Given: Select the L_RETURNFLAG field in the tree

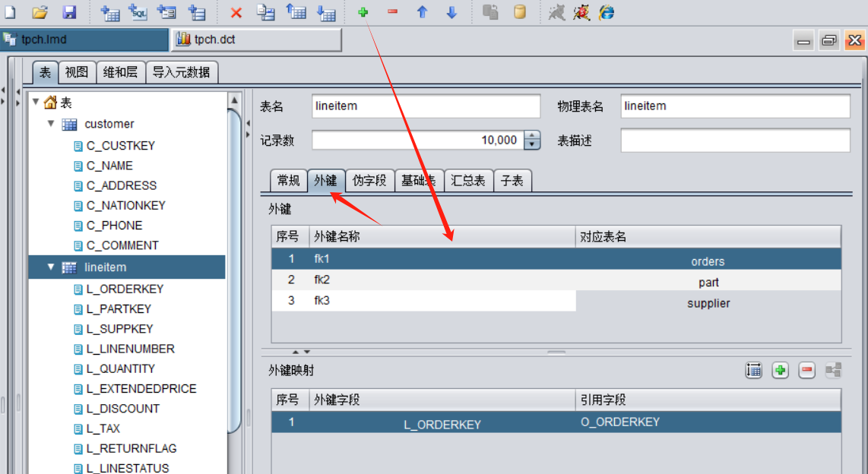Looking at the screenshot, I should pyautogui.click(x=131, y=448).
